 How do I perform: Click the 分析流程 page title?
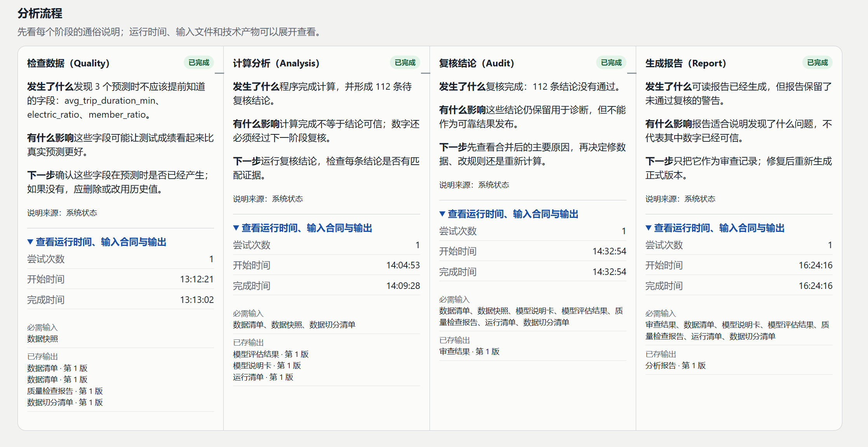point(40,14)
